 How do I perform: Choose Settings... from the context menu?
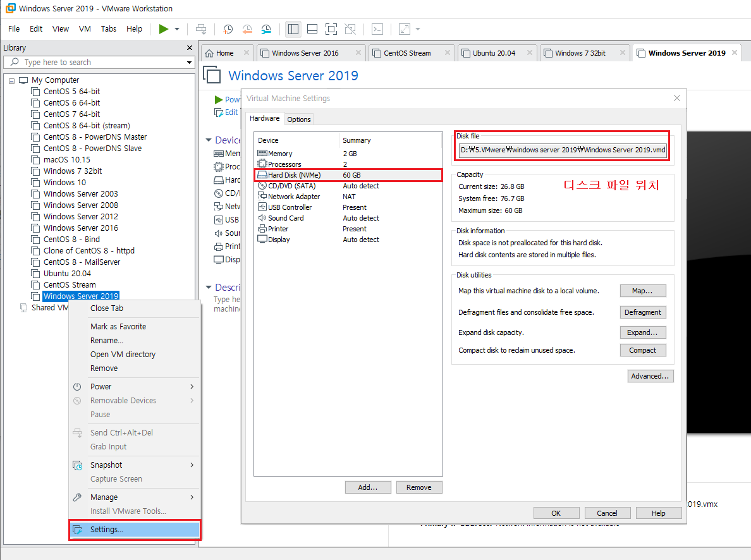click(x=135, y=529)
